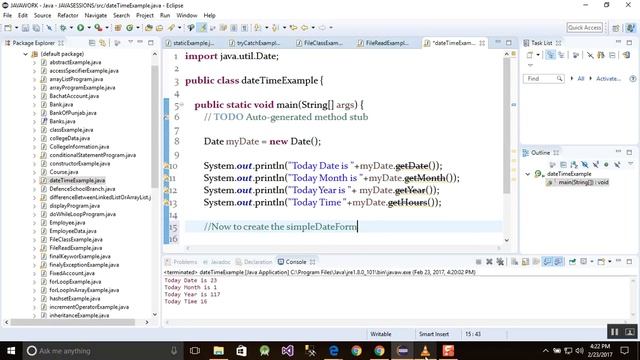The height and width of the screenshot is (360, 640).
Task: Click the Open Type folder icon
Action: 149,28
